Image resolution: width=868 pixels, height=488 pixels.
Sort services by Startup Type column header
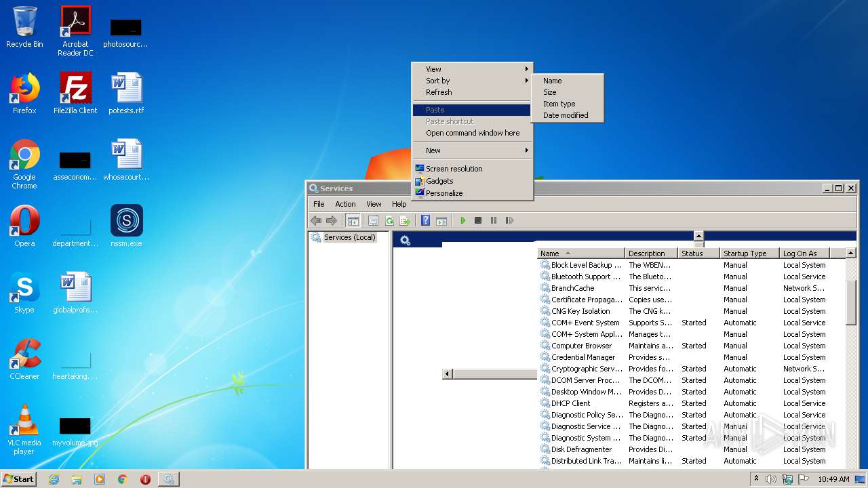(x=749, y=253)
